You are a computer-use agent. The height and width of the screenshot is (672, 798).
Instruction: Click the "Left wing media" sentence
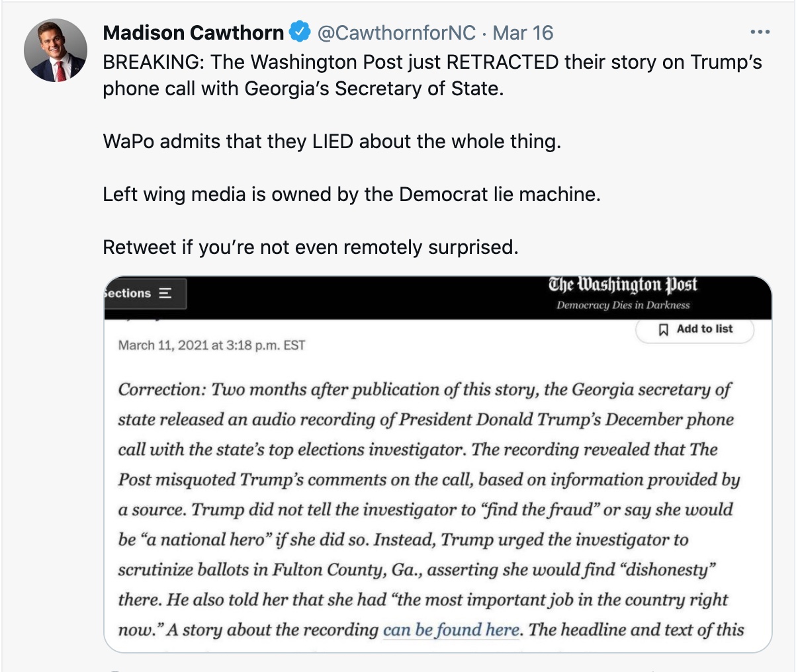tap(351, 194)
